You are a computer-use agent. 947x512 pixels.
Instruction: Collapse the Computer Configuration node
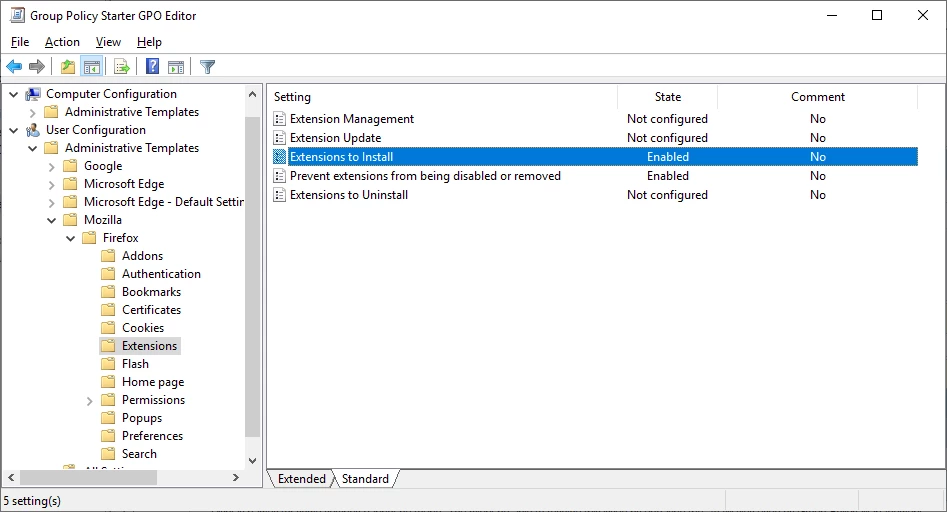[14, 94]
